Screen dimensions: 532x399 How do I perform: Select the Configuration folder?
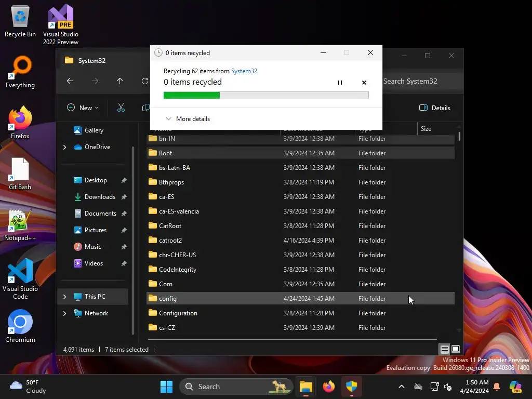tap(300, 313)
